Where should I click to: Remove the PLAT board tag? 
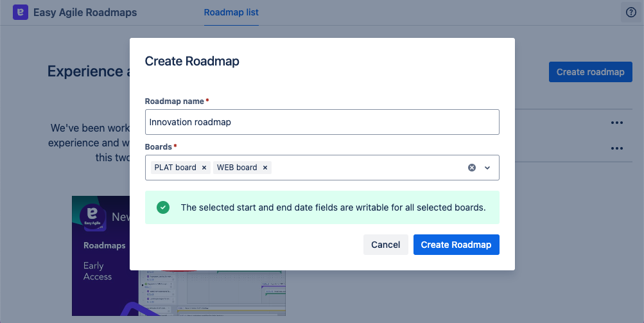tap(204, 168)
